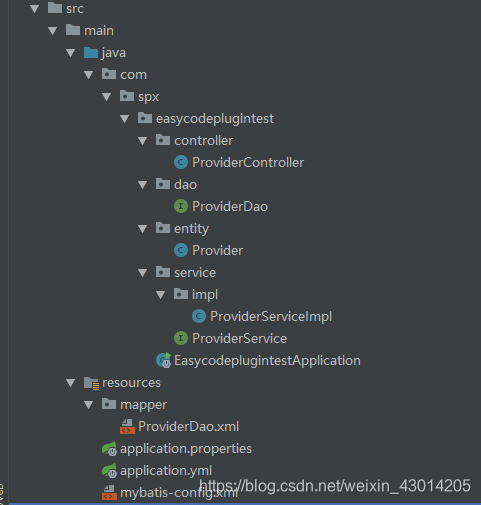
Task: Click the main folder icon
Action: click(x=73, y=30)
